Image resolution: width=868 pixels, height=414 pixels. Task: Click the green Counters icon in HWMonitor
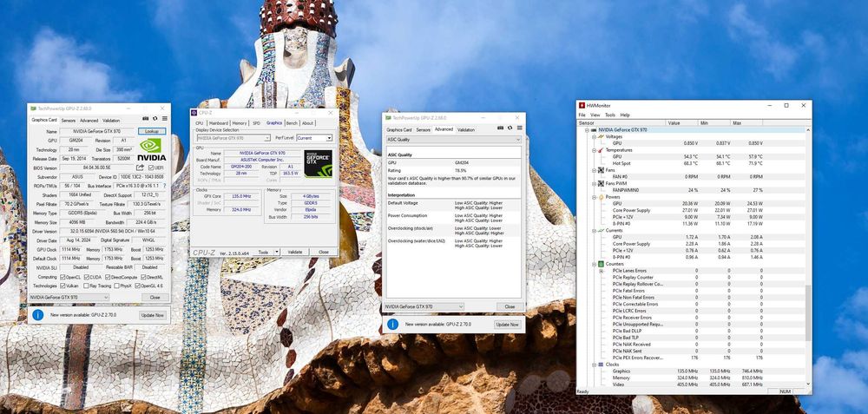pyautogui.click(x=601, y=264)
